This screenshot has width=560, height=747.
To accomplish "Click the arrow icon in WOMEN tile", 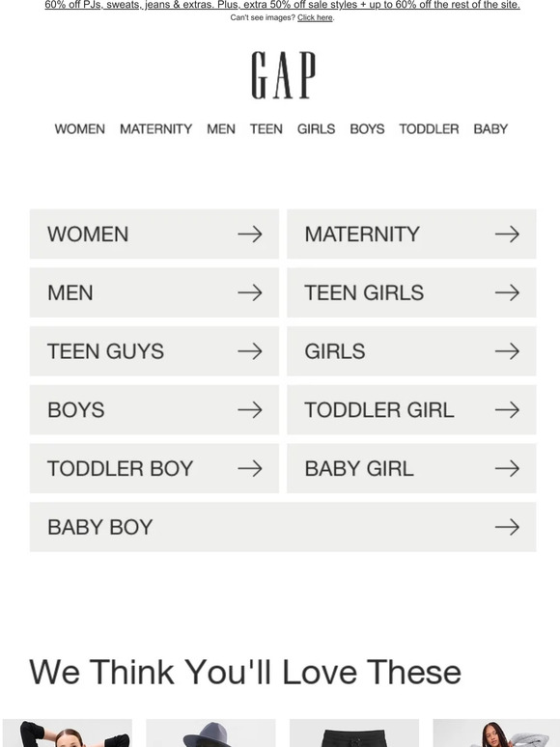I will 250,234.
